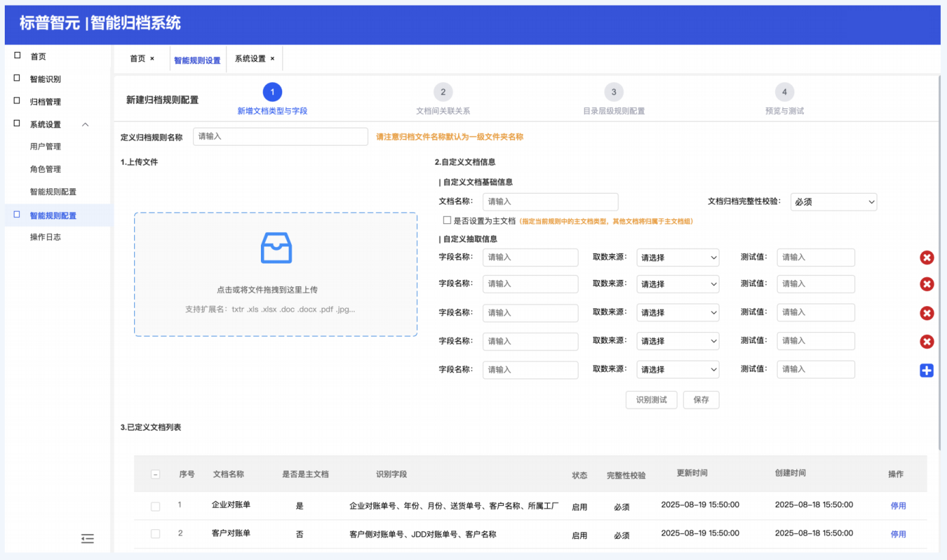The image size is (947, 560).
Task: Toggle the select-all checkbox in table header
Action: (155, 474)
